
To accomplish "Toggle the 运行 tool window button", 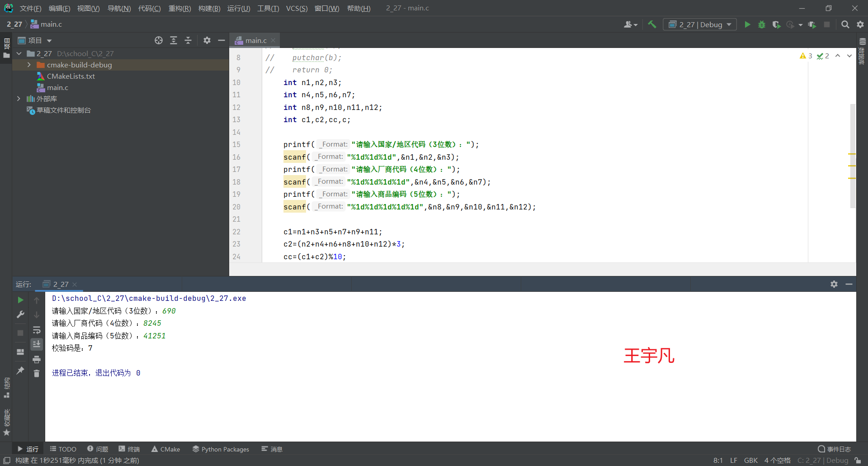I will (28, 449).
